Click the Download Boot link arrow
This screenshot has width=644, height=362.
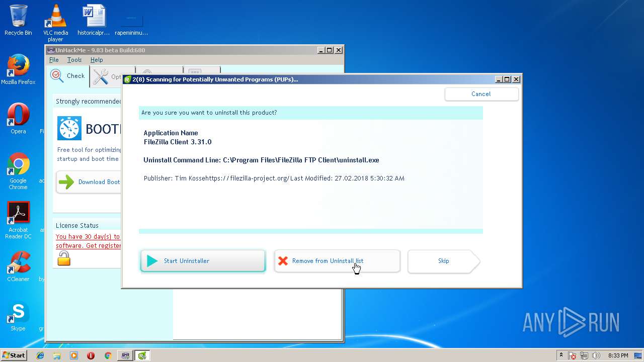click(66, 182)
